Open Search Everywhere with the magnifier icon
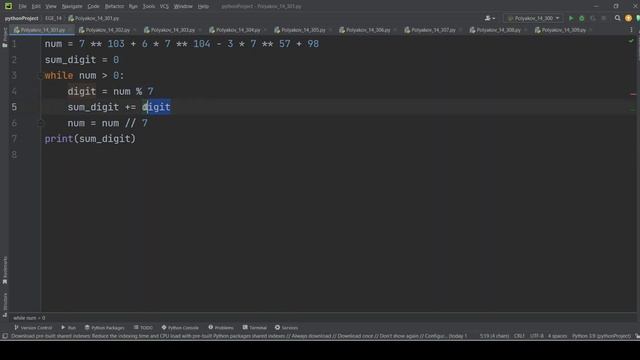The width and height of the screenshot is (640, 360). pos(618,18)
